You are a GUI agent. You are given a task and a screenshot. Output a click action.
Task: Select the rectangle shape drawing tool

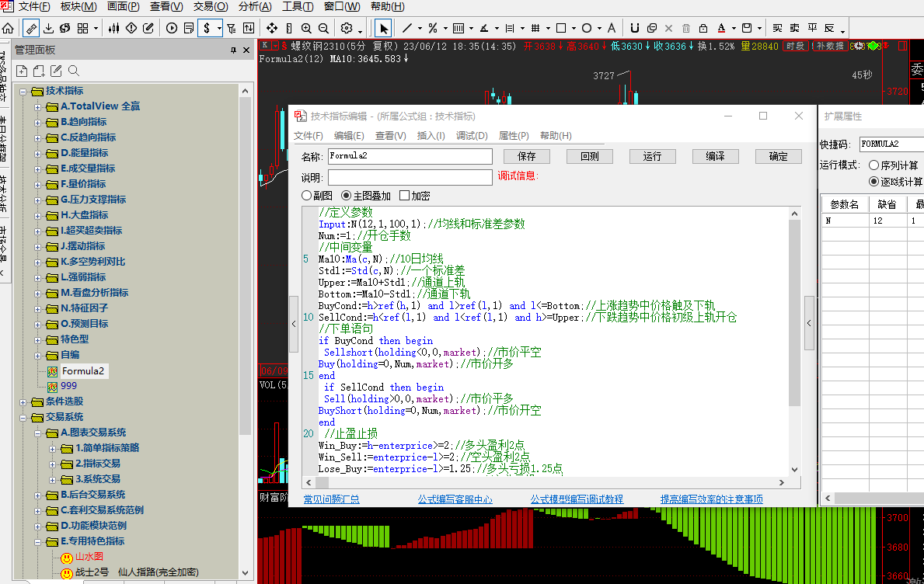coord(561,28)
